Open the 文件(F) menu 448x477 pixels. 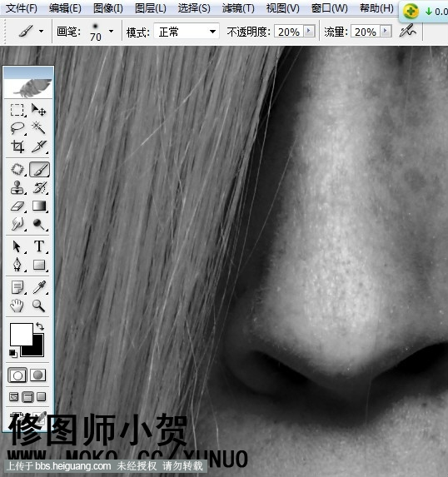(22, 8)
